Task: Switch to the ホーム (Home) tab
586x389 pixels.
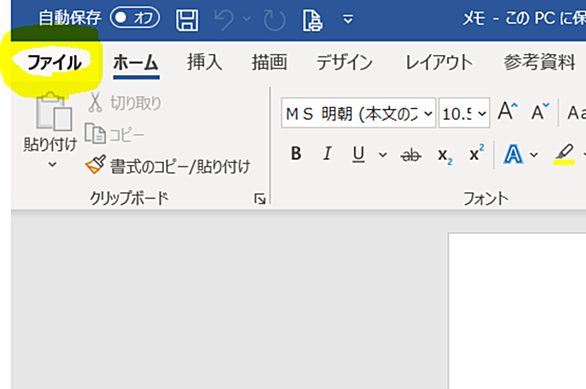Action: coord(136,62)
